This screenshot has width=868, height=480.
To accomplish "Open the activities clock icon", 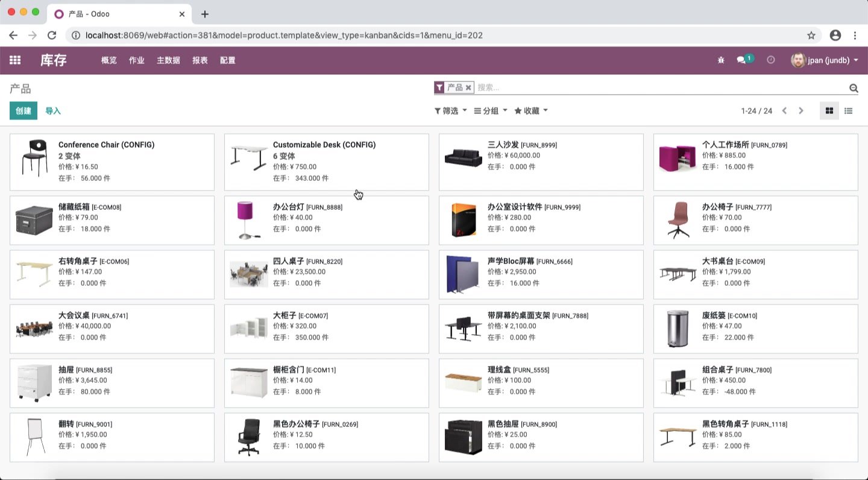I will tap(770, 60).
